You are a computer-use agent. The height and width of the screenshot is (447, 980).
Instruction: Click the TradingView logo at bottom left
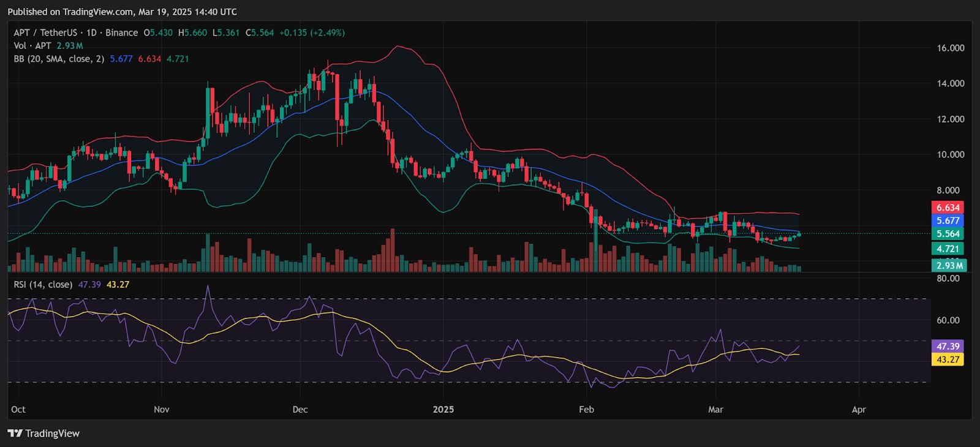click(44, 434)
